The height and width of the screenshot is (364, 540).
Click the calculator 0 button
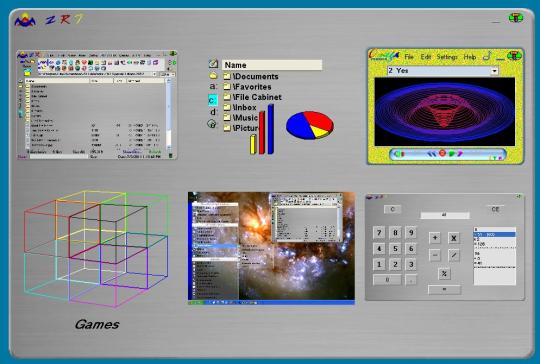click(x=387, y=280)
